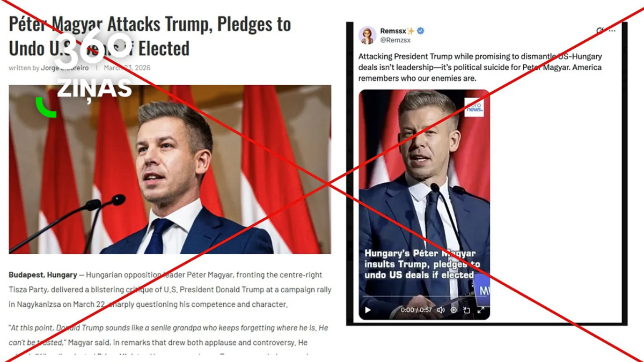Click the Grok icon beside more menu
This screenshot has width=644, height=362.
601,31
